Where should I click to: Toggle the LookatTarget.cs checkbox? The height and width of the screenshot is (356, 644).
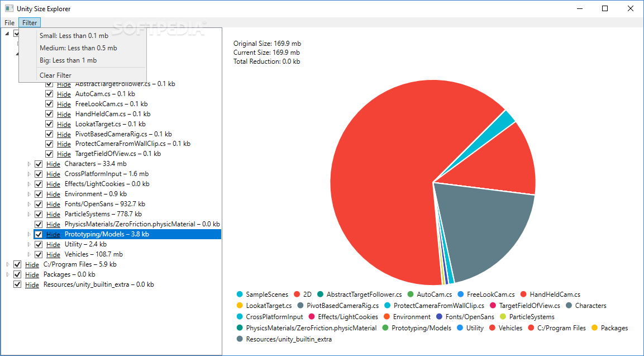pyautogui.click(x=49, y=124)
